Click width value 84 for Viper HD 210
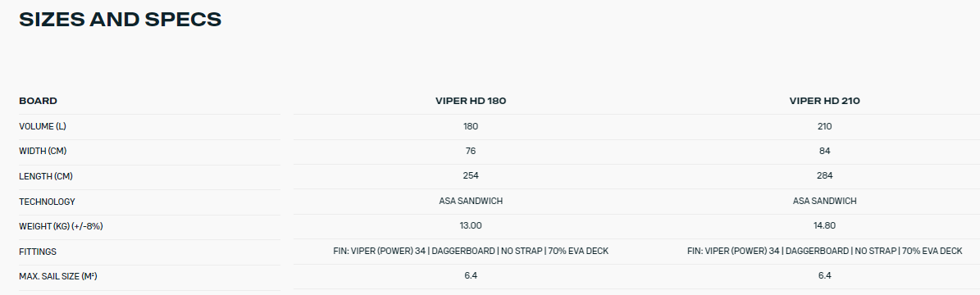980x295 pixels. tap(824, 151)
